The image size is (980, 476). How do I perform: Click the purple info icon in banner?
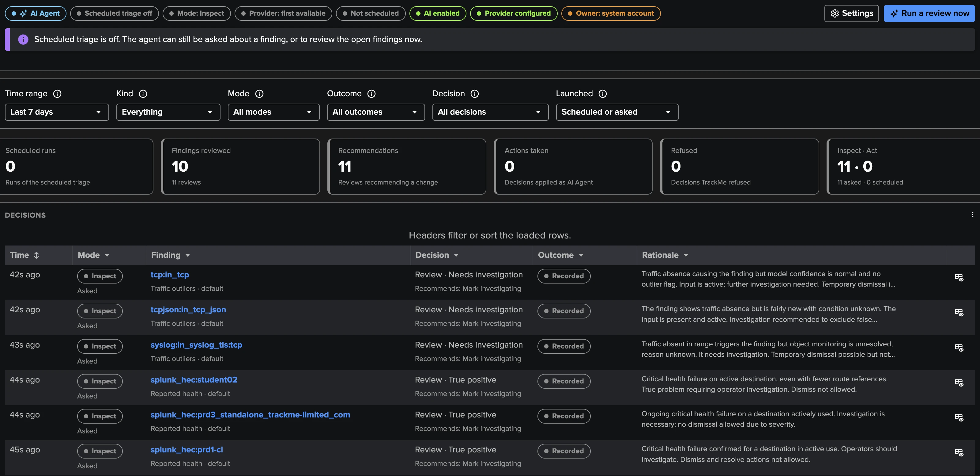(23, 40)
